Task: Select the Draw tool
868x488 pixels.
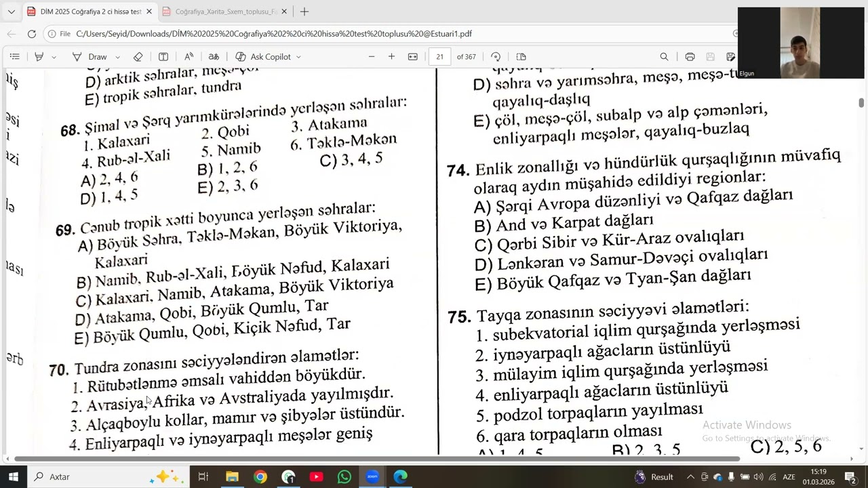Action: (x=90, y=57)
